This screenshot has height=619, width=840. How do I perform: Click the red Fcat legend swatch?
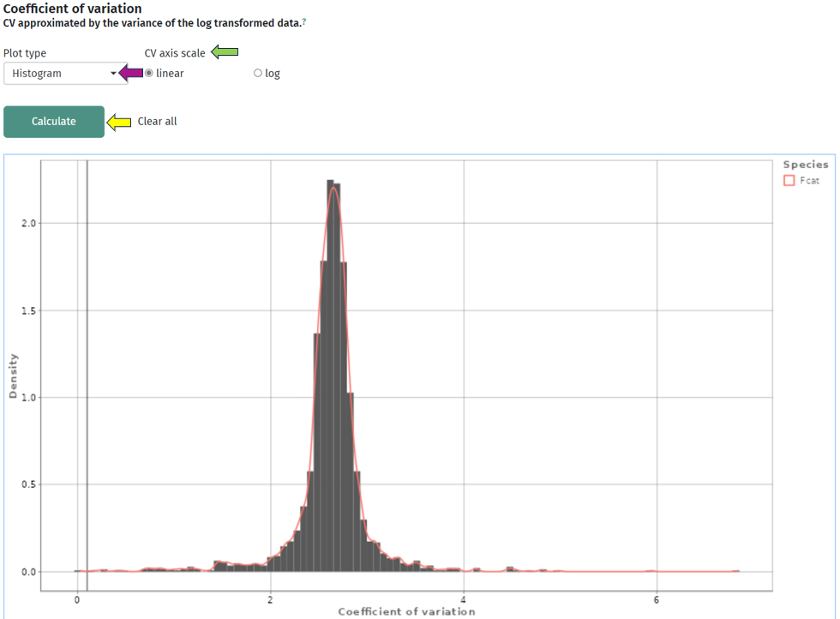[789, 180]
